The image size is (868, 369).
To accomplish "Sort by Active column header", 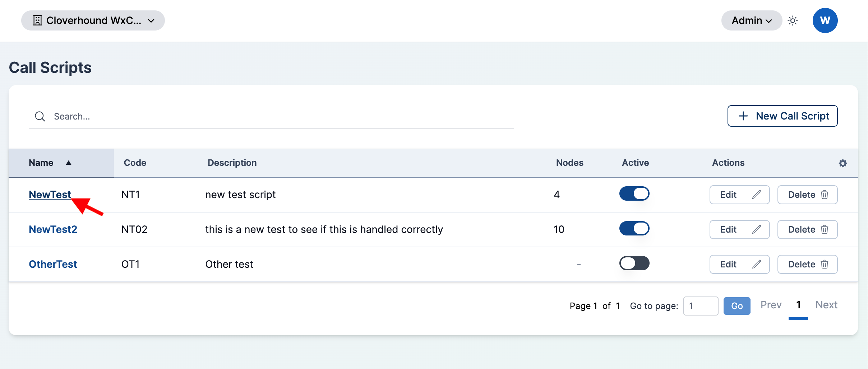I will tap(635, 163).
